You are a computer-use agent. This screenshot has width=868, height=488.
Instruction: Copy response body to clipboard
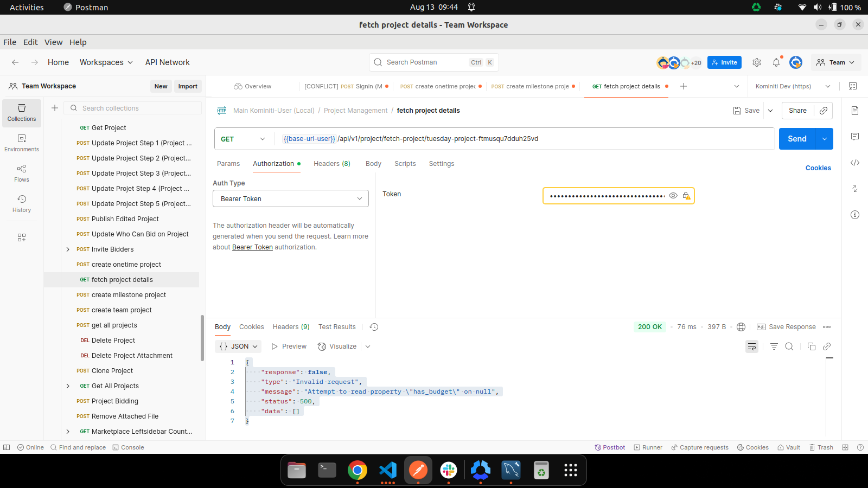(x=812, y=346)
